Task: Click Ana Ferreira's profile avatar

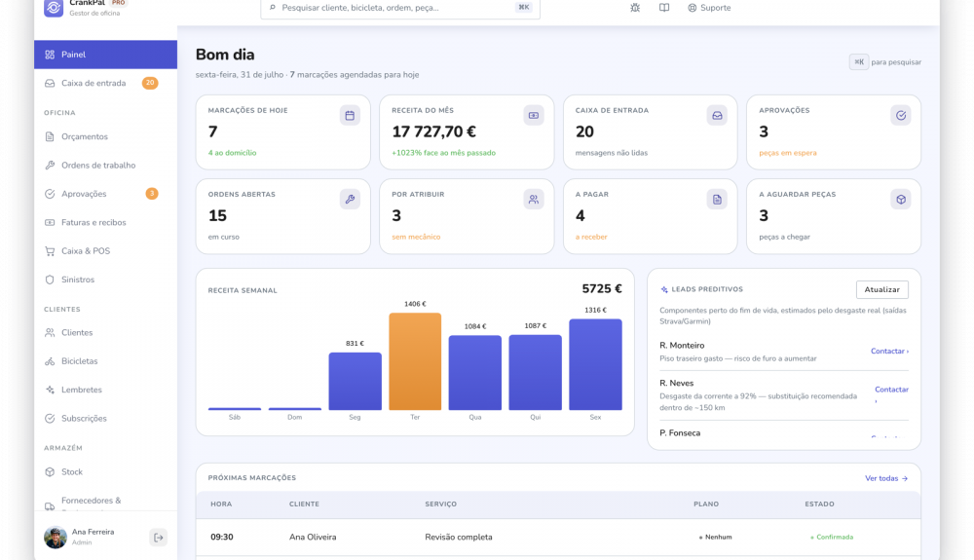Action: (x=56, y=537)
